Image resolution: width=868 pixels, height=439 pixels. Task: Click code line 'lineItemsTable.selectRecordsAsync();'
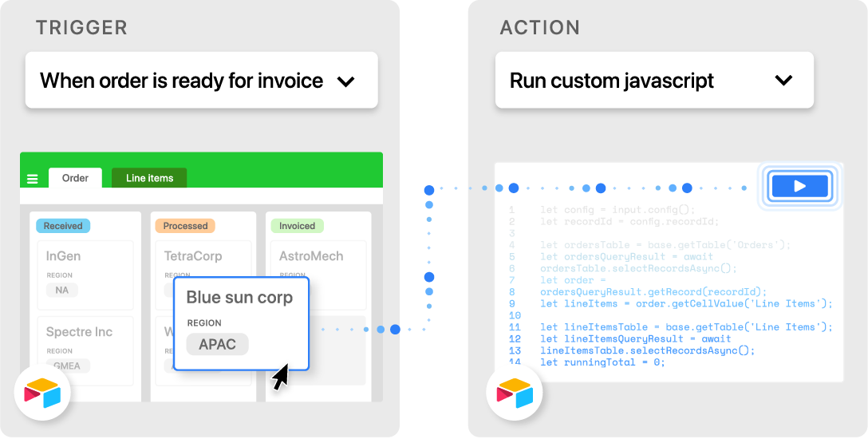click(x=648, y=350)
